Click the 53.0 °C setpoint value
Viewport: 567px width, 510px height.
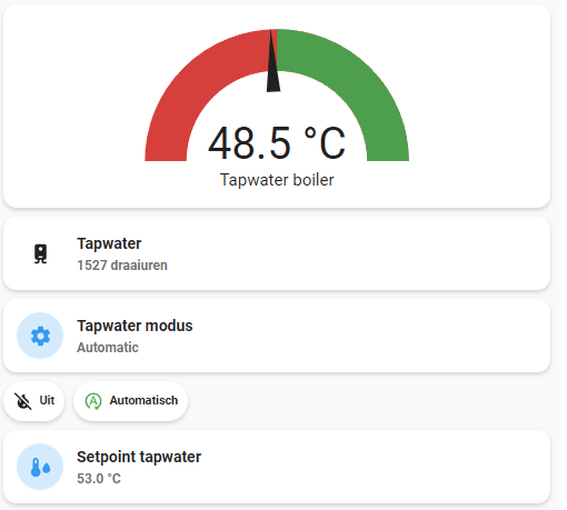(x=99, y=479)
